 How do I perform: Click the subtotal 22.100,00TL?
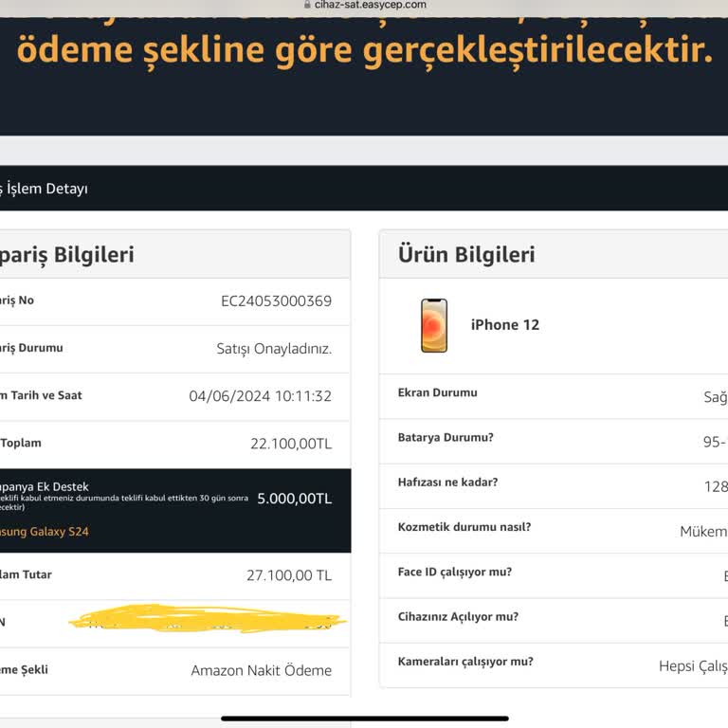291,444
